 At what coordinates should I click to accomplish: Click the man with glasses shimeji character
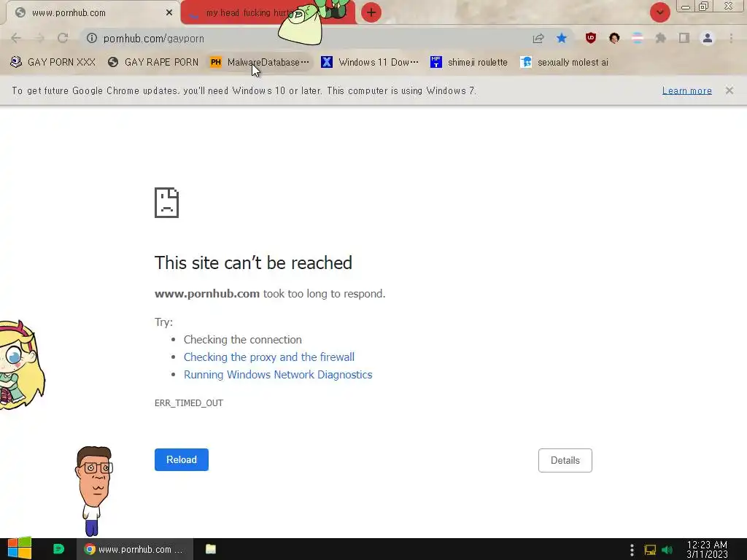coord(94,491)
